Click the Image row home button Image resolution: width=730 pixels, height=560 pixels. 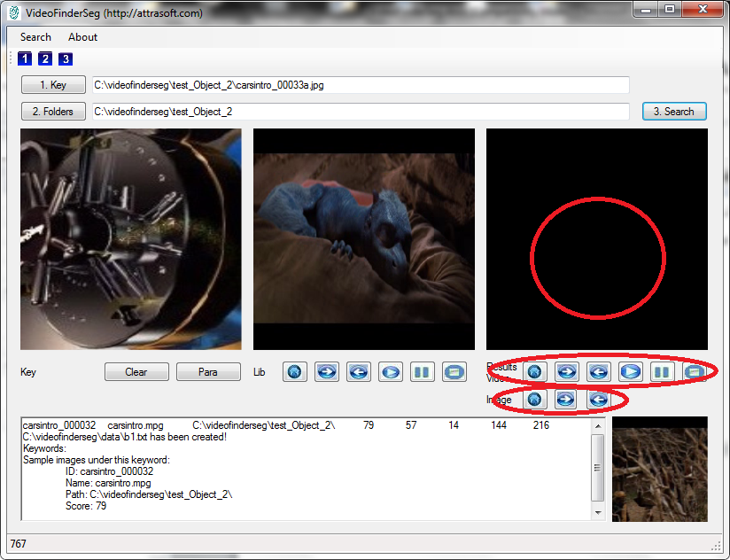[x=535, y=400]
